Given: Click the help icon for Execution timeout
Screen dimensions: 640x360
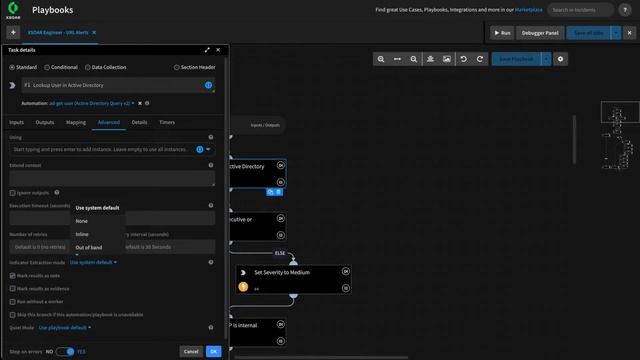Looking at the screenshot, I should (x=211, y=205).
